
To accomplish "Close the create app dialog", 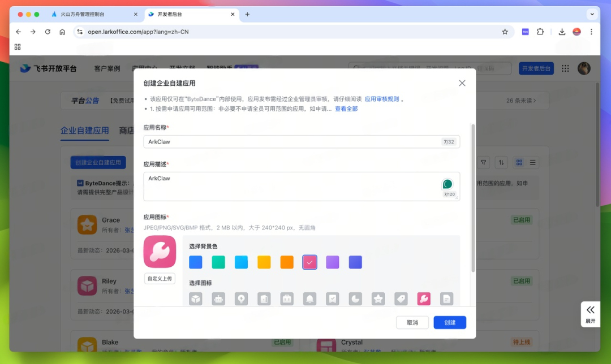I will (x=462, y=83).
